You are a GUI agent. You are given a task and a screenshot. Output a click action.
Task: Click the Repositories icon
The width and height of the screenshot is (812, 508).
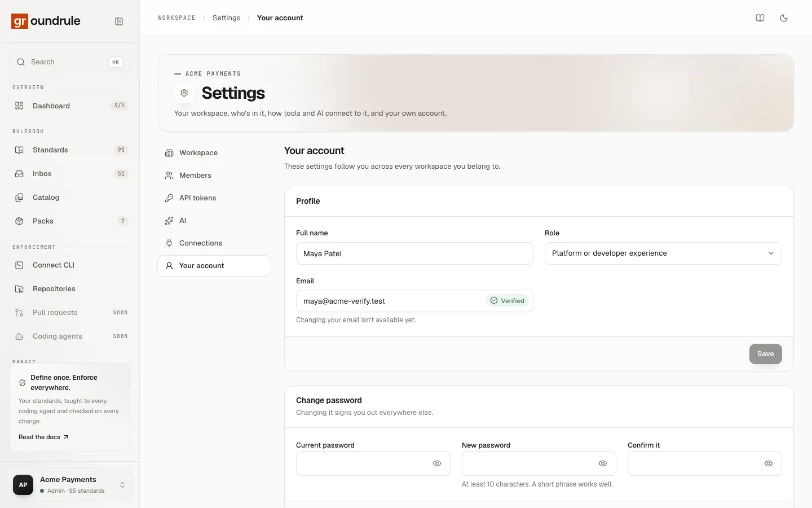click(x=19, y=288)
